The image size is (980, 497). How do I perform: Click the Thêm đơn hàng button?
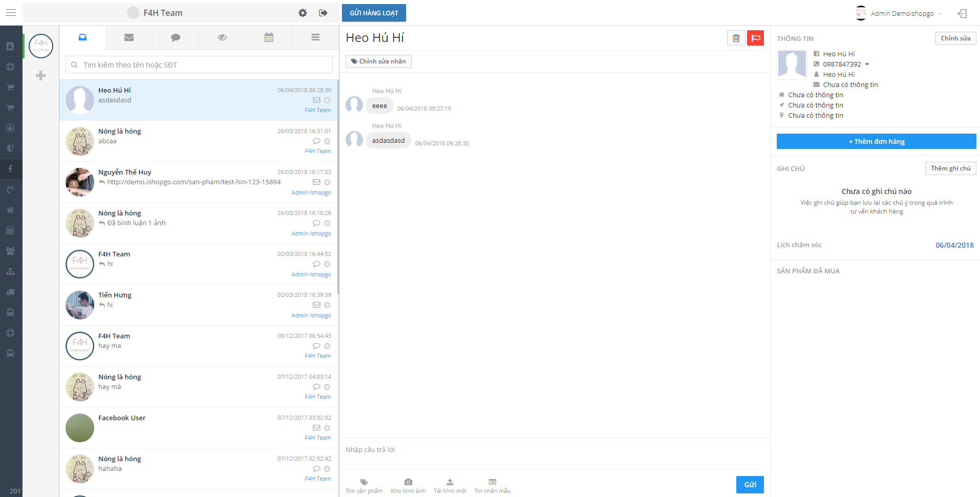pos(876,141)
